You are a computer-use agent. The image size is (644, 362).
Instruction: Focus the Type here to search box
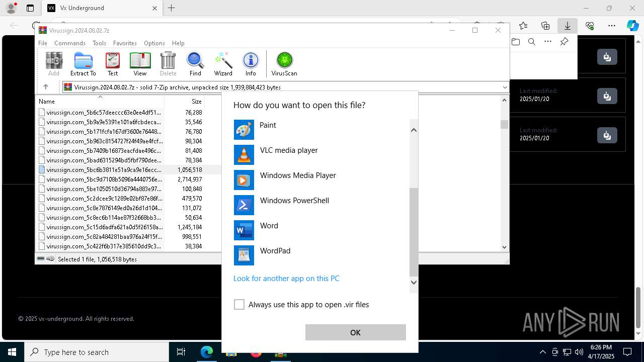coord(97,352)
